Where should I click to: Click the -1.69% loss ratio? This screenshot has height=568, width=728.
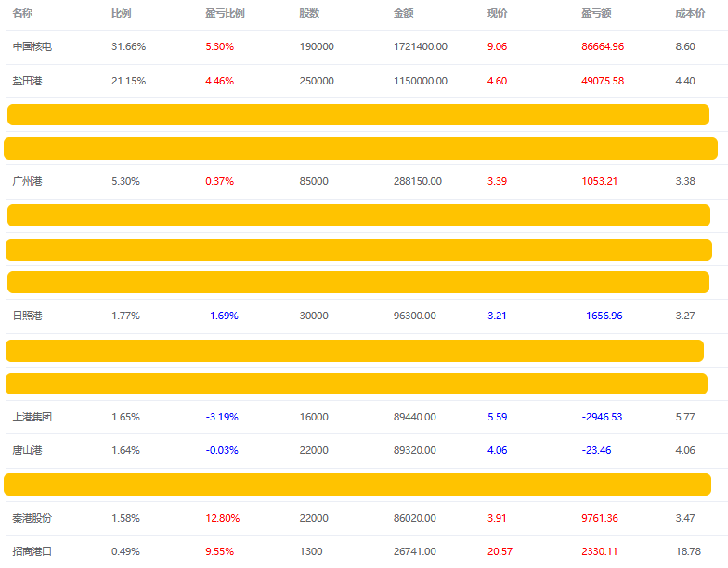click(222, 316)
